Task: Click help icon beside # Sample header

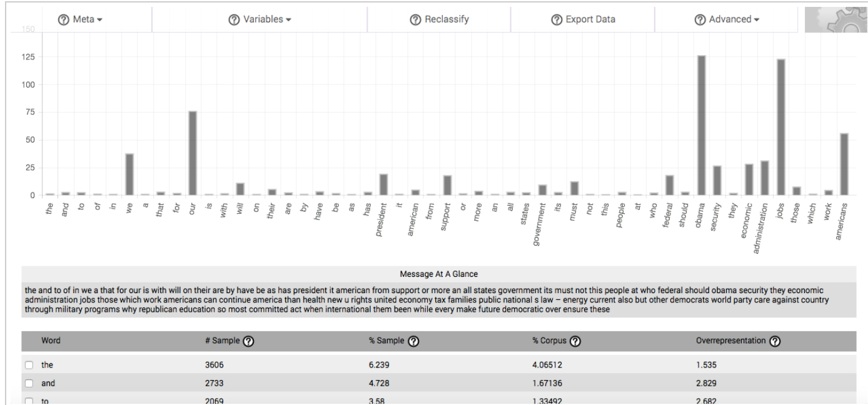Action: [x=248, y=341]
